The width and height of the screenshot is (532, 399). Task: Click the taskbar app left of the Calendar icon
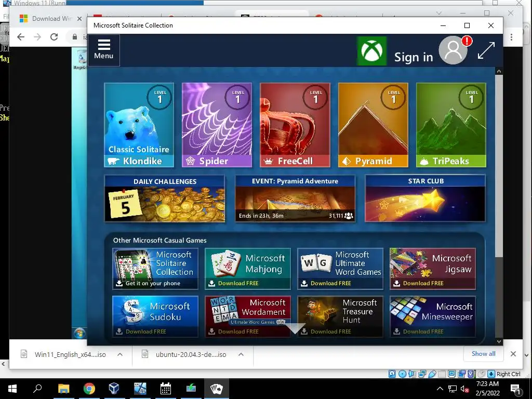tap(140, 389)
